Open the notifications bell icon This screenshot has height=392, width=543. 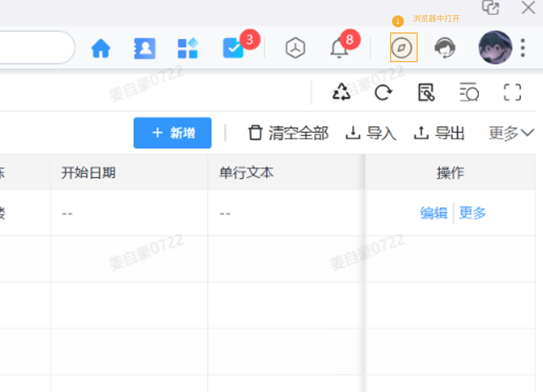(x=339, y=48)
